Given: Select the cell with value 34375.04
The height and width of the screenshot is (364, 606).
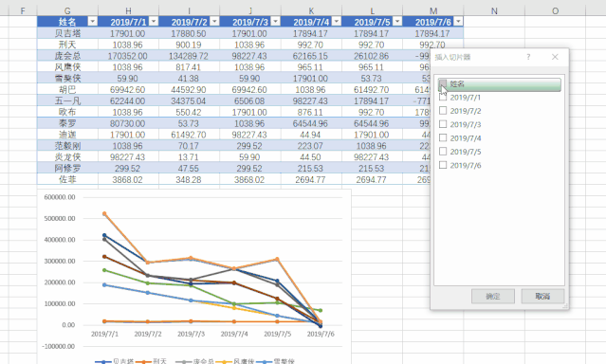Looking at the screenshot, I should click(x=189, y=100).
